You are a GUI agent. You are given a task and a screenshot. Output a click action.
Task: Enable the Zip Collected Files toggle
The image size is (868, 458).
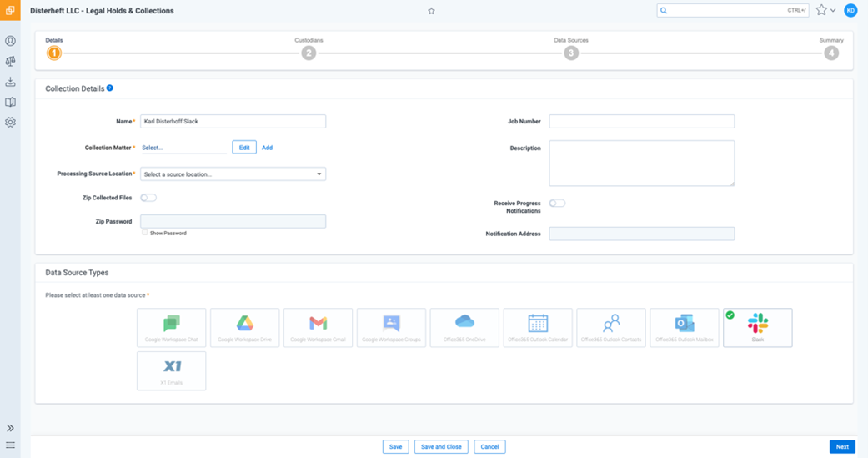pyautogui.click(x=148, y=198)
